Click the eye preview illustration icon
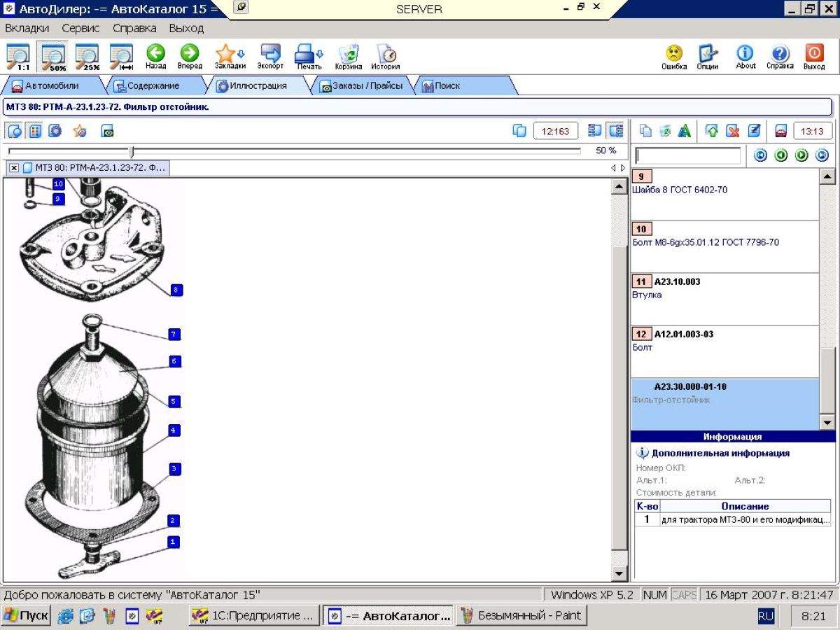The image size is (840, 630). [107, 130]
